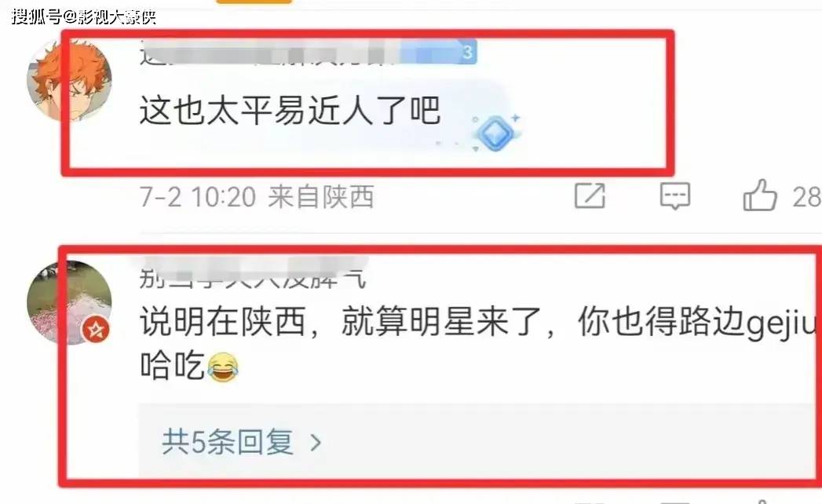Select the comment 这也太平易近人了吧
Screen dimensions: 822x504
click(x=290, y=111)
